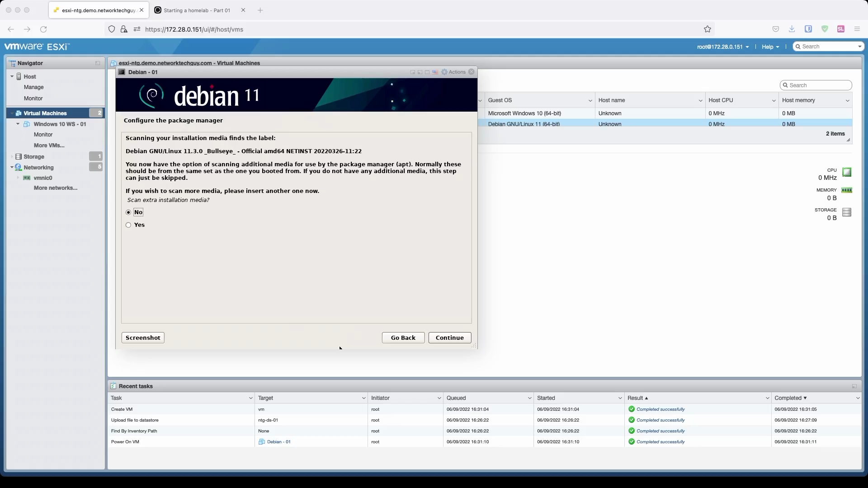Open the Bitwarden extension icon
Image resolution: width=868 pixels, height=488 pixels.
point(808,29)
